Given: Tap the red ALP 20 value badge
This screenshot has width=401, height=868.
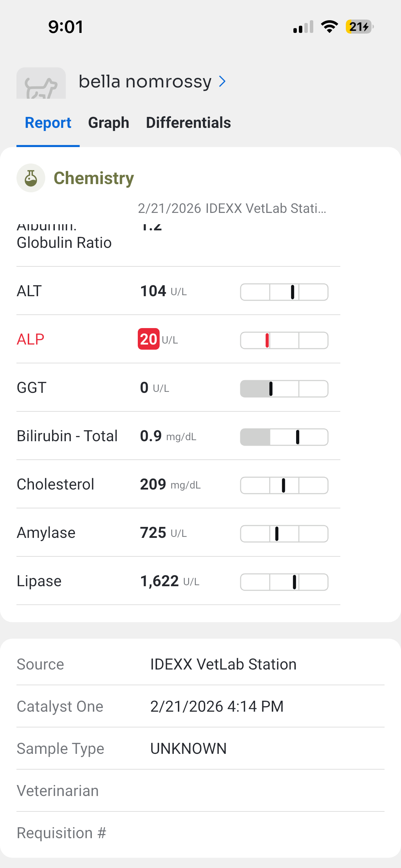Looking at the screenshot, I should point(148,339).
